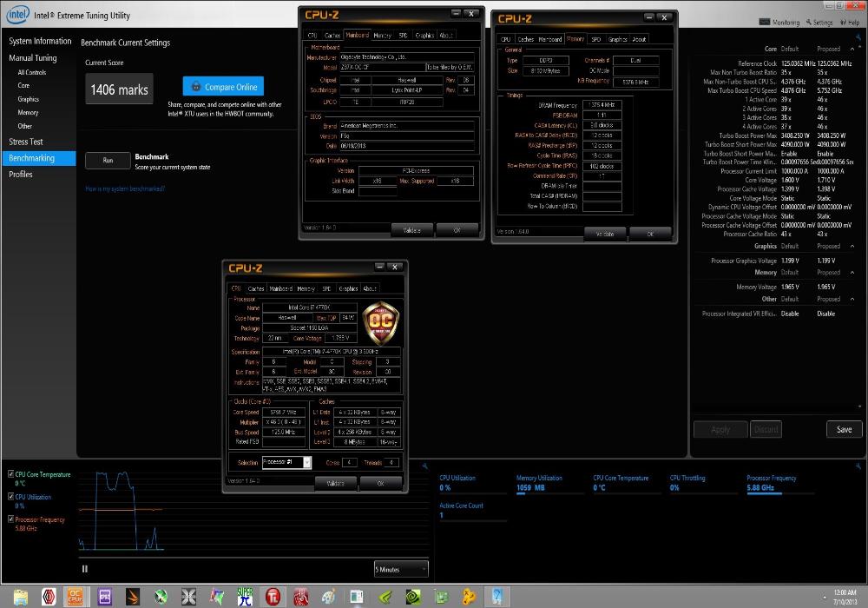Image resolution: width=868 pixels, height=608 pixels.
Task: Click wrench icon above Core settings panel
Action: (x=858, y=37)
